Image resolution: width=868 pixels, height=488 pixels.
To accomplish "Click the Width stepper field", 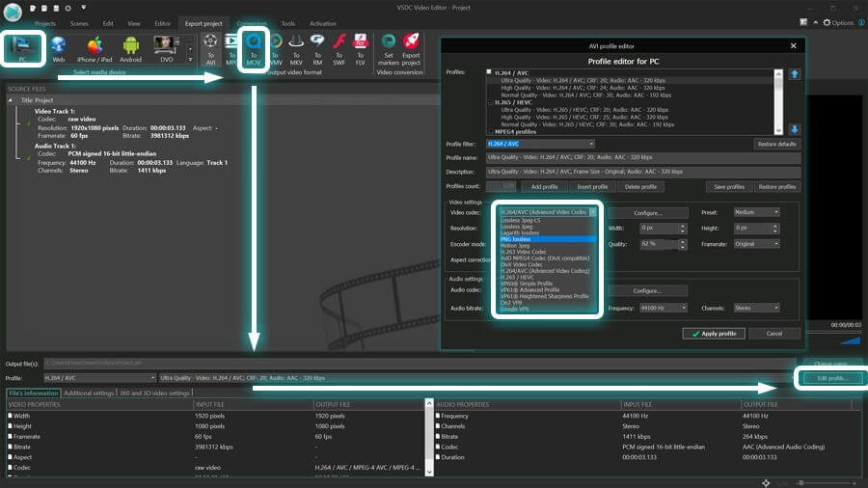I will [664, 228].
